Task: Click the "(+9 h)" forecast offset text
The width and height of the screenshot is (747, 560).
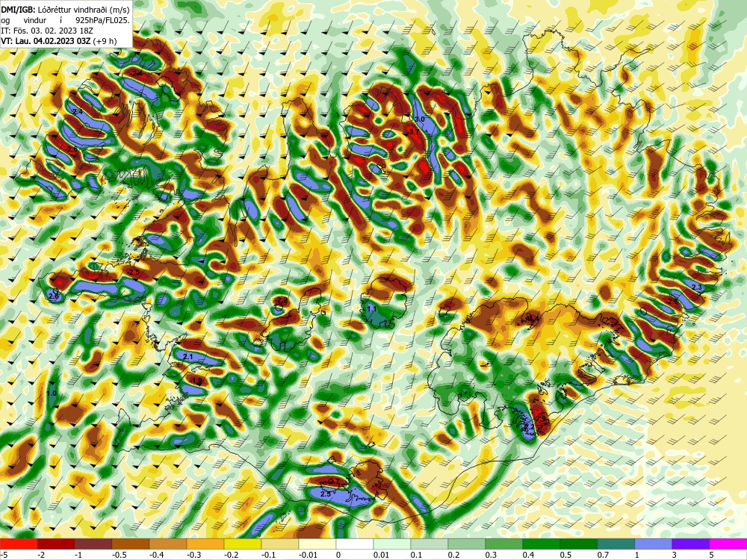Action: [105, 41]
